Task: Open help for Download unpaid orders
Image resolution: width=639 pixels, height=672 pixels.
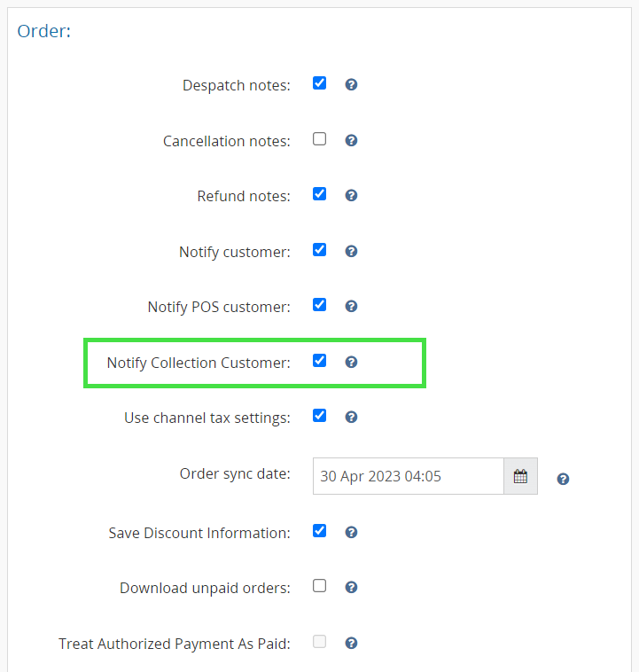Action: (351, 587)
